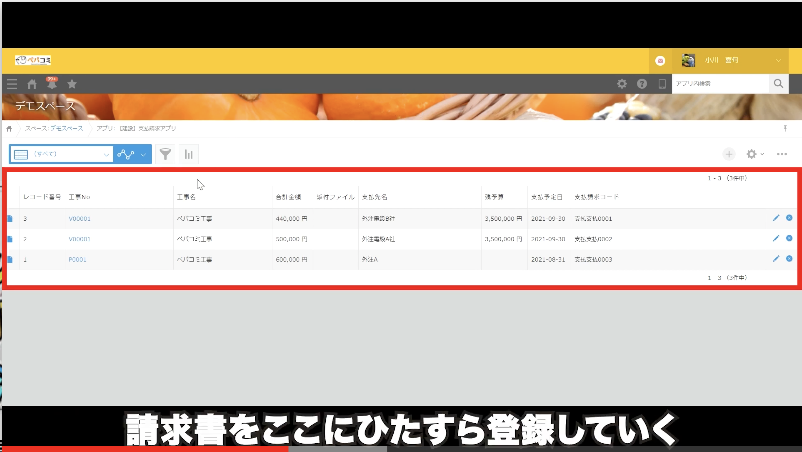Open app settings gear dropdown

point(755,154)
